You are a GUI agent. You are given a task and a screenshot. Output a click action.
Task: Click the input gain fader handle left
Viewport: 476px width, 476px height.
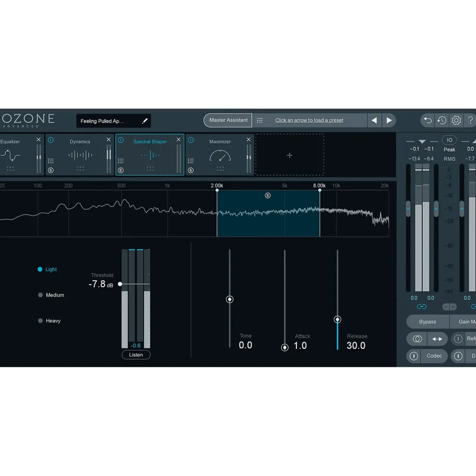[408, 209]
